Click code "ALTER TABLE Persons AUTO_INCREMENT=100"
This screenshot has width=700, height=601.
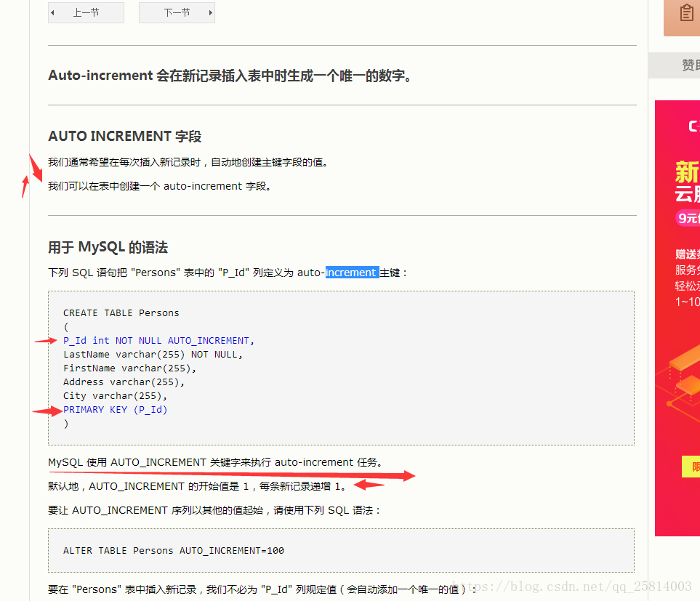173,551
